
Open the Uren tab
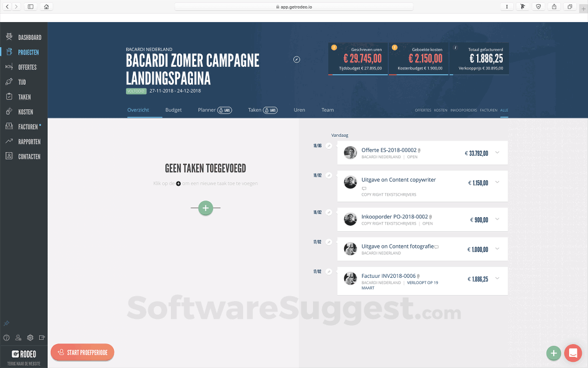pos(300,110)
